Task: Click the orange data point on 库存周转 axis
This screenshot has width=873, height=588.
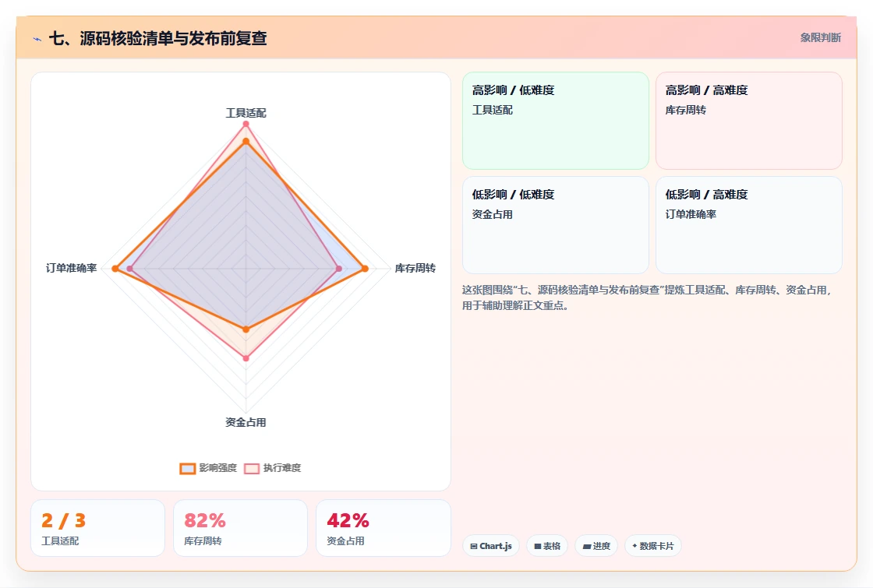Action: (366, 269)
